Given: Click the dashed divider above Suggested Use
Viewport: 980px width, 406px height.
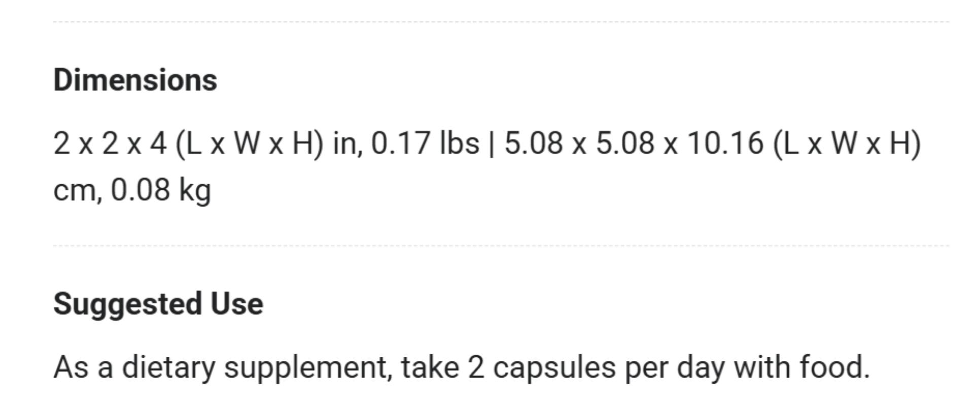Looking at the screenshot, I should pos(501,246).
